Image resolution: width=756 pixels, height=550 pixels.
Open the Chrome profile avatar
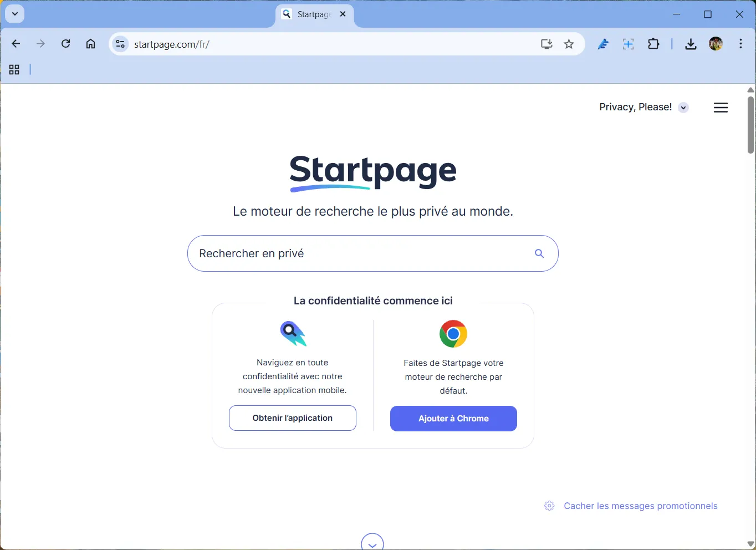pyautogui.click(x=716, y=44)
